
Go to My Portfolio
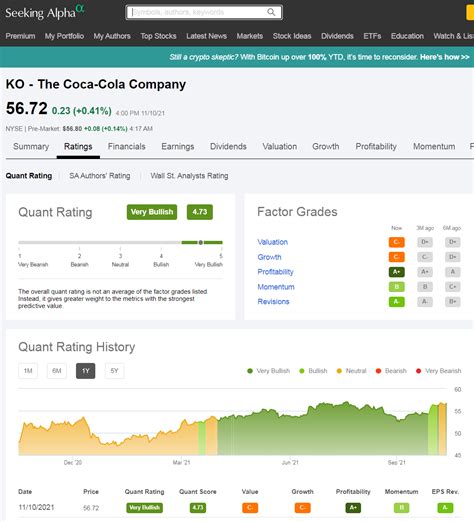click(x=64, y=36)
